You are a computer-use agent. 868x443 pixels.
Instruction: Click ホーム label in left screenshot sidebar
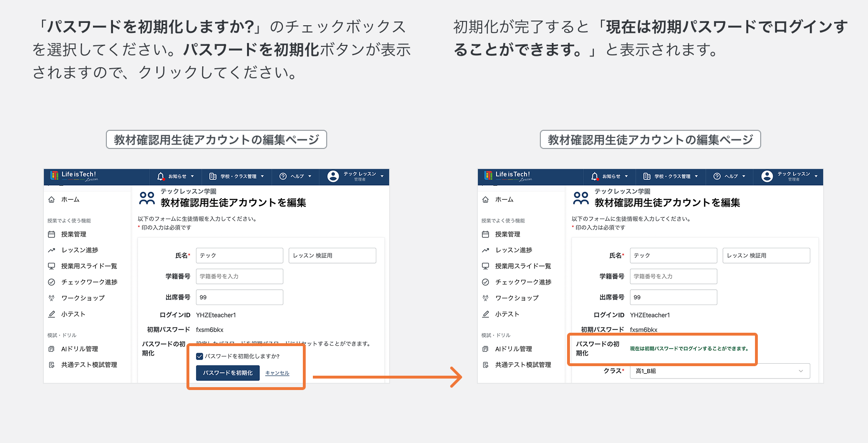(70, 200)
